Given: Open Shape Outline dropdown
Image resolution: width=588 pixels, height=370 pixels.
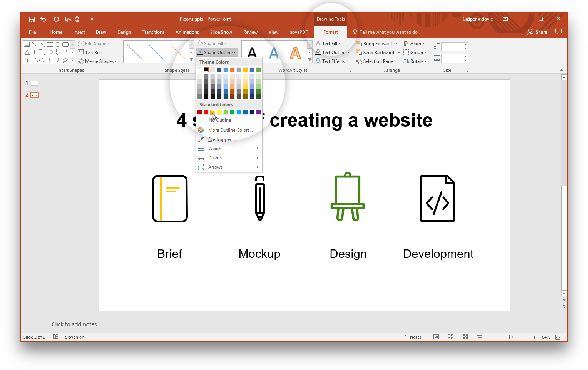Looking at the screenshot, I should pyautogui.click(x=216, y=52).
